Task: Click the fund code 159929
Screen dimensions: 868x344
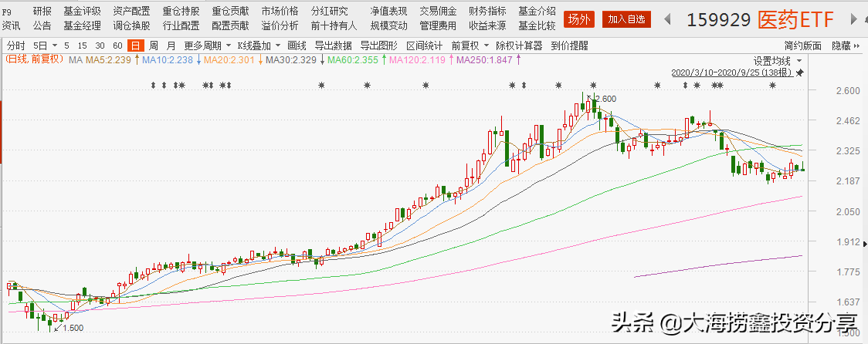Action: coord(718,21)
